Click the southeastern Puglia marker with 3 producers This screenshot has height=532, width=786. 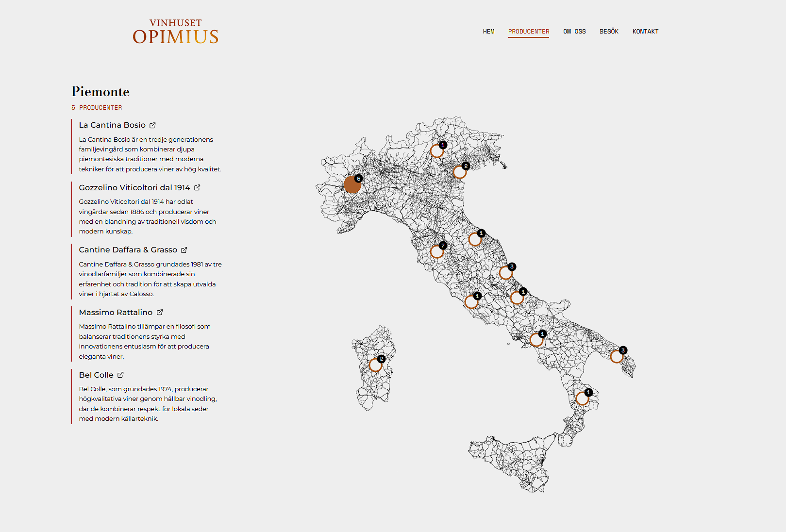pyautogui.click(x=617, y=356)
